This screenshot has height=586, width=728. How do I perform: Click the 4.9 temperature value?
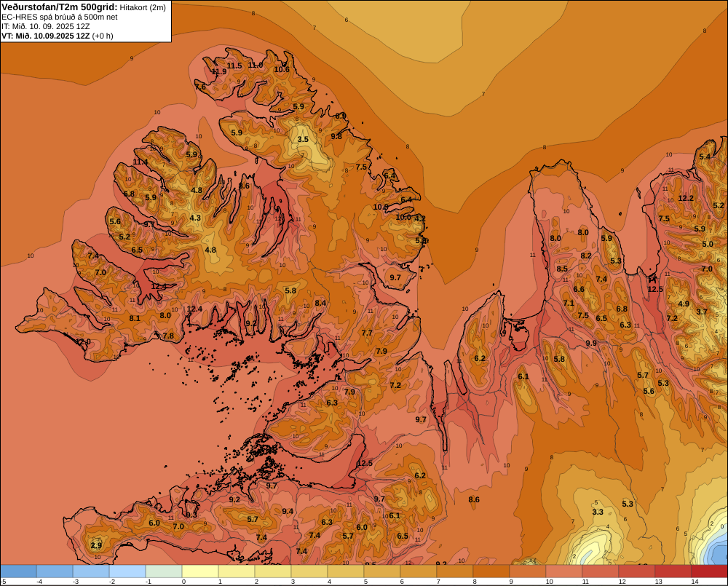[684, 304]
